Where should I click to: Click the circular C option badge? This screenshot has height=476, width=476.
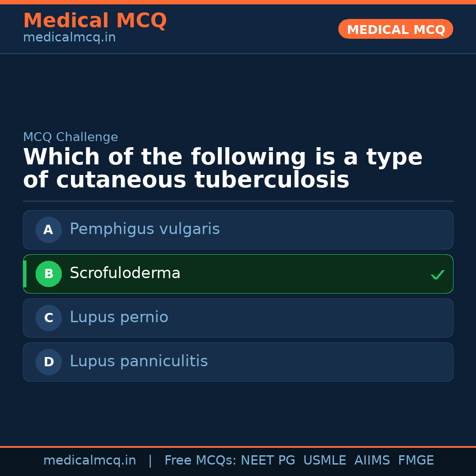[x=48, y=318]
